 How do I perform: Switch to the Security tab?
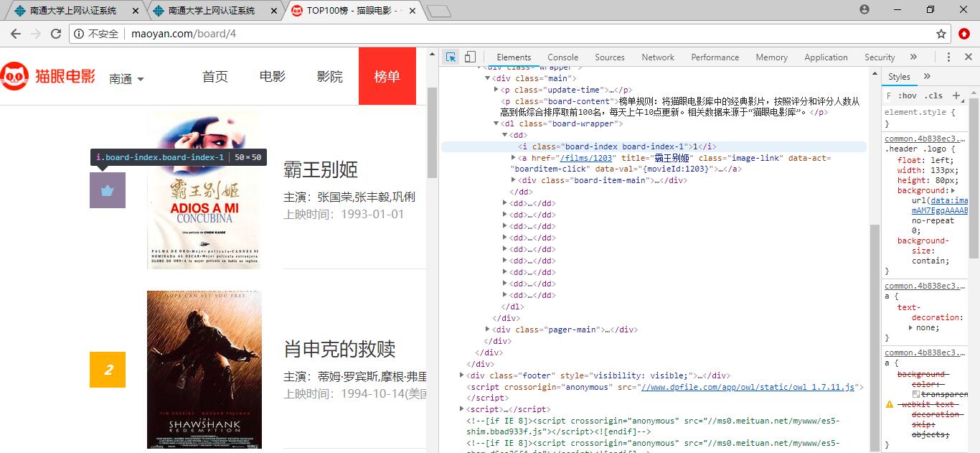click(880, 57)
